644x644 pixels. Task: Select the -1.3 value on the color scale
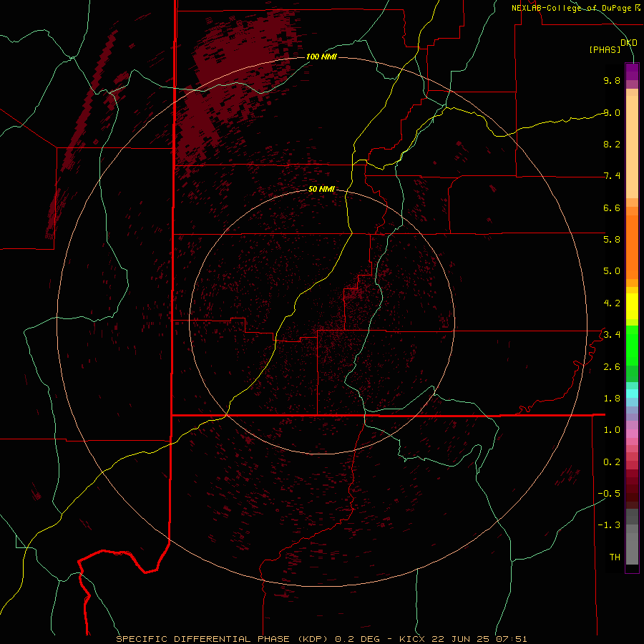pyautogui.click(x=609, y=525)
